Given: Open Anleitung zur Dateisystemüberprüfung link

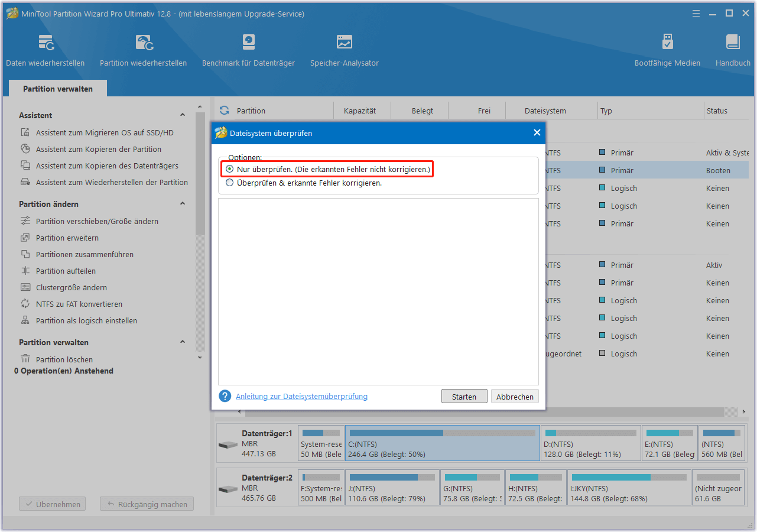Looking at the screenshot, I should 301,397.
